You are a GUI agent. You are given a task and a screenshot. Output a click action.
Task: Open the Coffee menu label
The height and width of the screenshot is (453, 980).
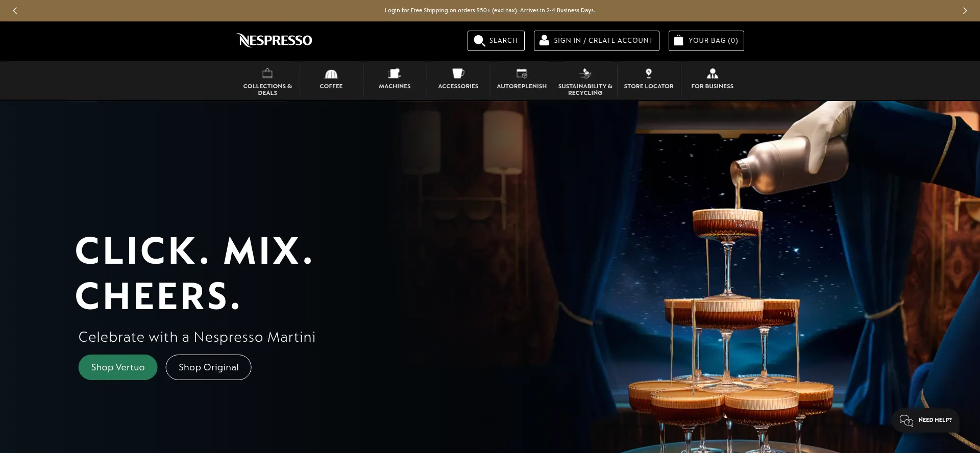(x=331, y=86)
